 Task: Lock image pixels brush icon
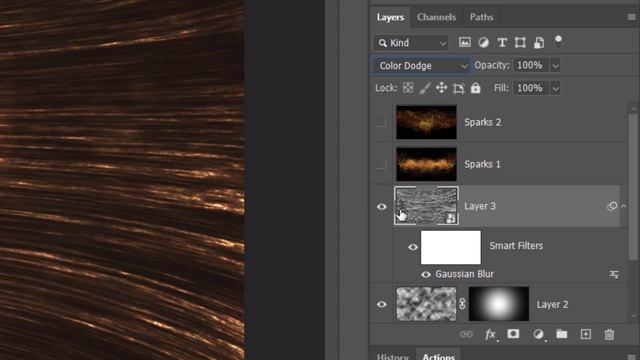pyautogui.click(x=424, y=88)
